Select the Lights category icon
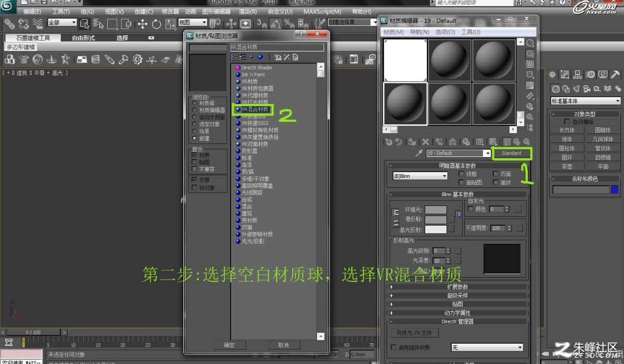This screenshot has height=364, width=624. [576, 88]
